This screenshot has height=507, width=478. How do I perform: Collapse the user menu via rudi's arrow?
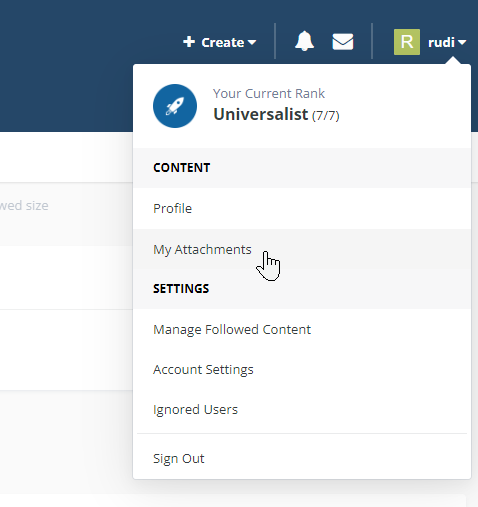[x=462, y=42]
